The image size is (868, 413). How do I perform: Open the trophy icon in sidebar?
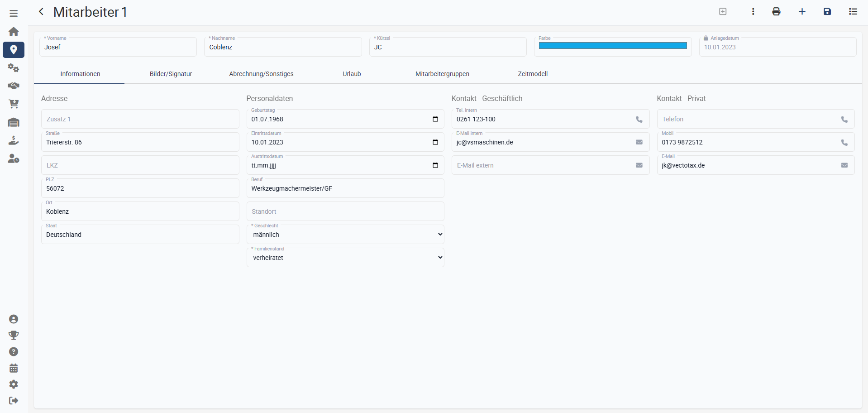pos(14,335)
